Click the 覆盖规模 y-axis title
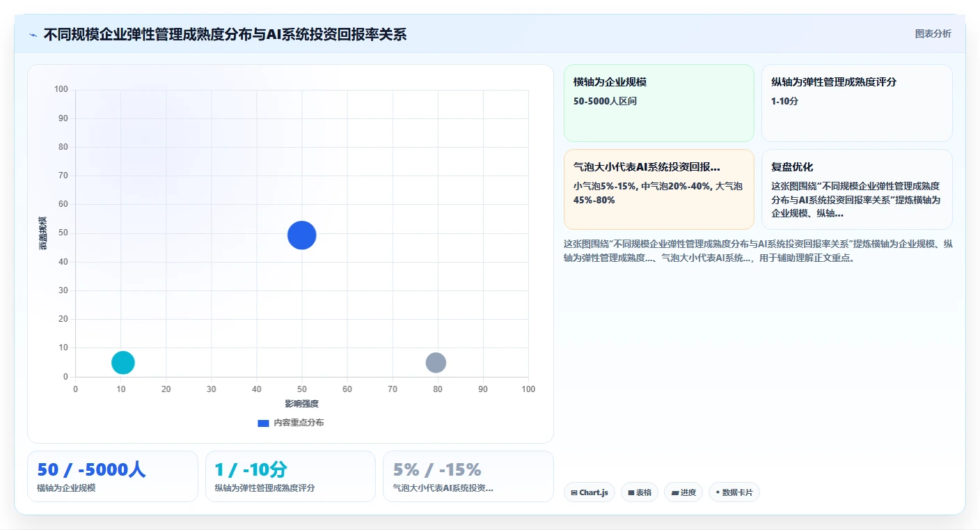 tap(43, 233)
